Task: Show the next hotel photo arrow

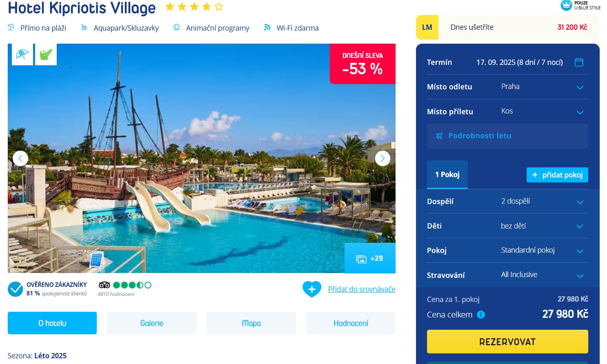Action: coord(382,158)
